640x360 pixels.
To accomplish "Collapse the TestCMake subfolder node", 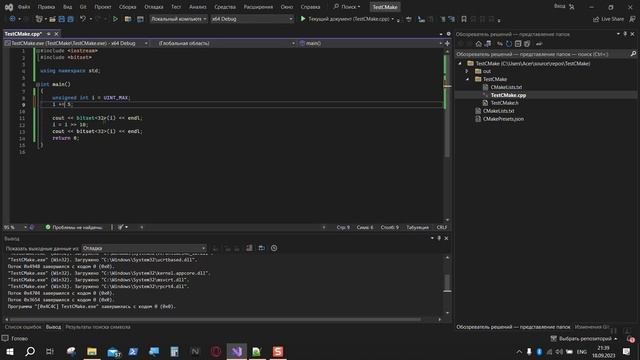I will coord(467,79).
